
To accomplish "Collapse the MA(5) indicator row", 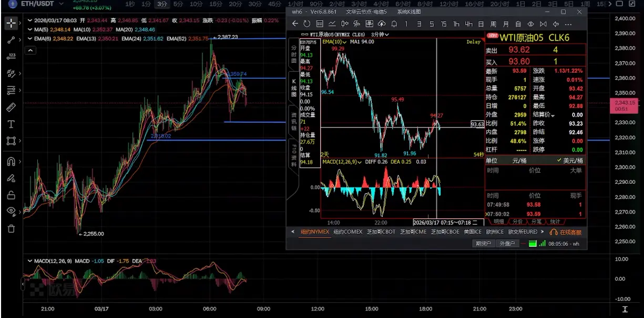I will (29, 29).
